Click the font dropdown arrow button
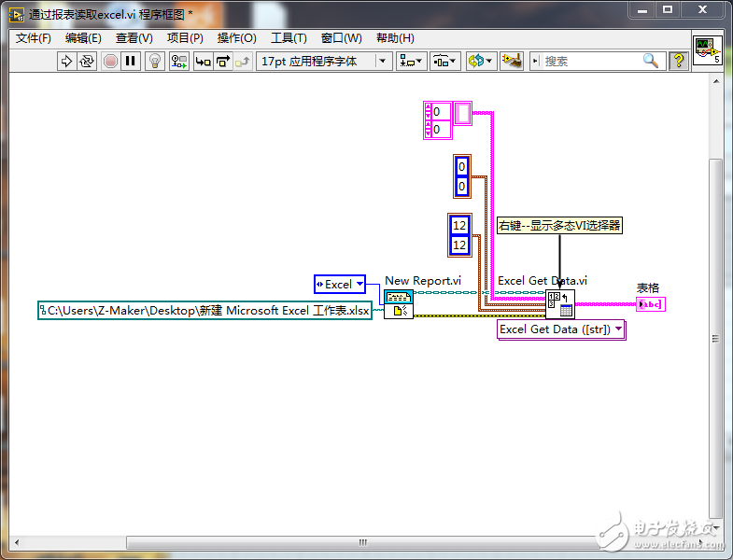Screen dimensions: 733x560 click(x=383, y=62)
